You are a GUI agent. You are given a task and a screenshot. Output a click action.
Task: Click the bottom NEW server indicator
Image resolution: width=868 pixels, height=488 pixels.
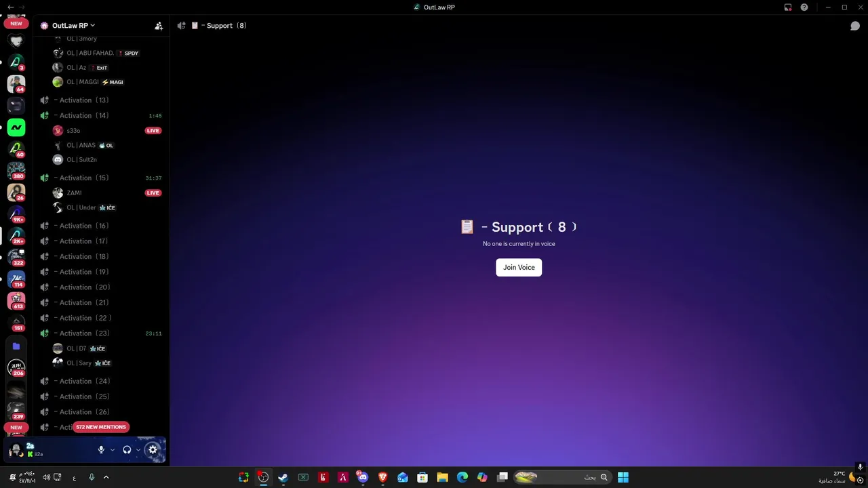(x=16, y=428)
